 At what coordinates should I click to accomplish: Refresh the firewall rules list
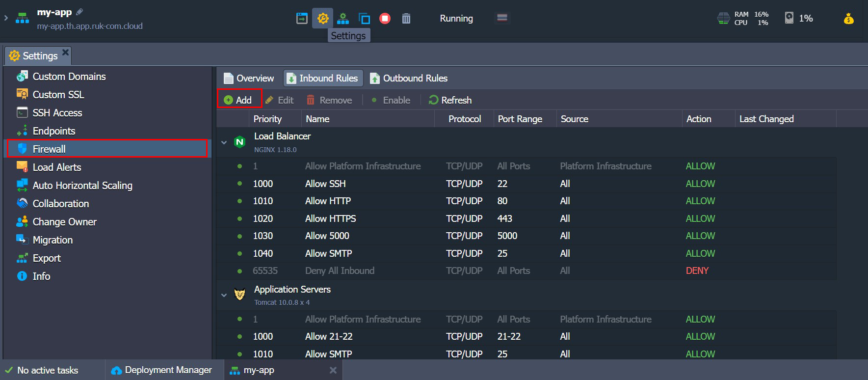(450, 100)
